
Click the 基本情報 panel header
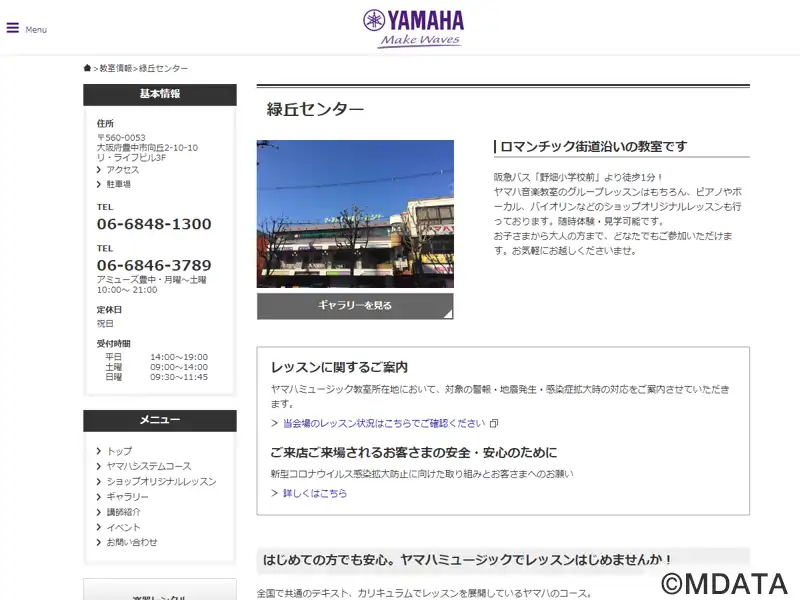point(160,94)
